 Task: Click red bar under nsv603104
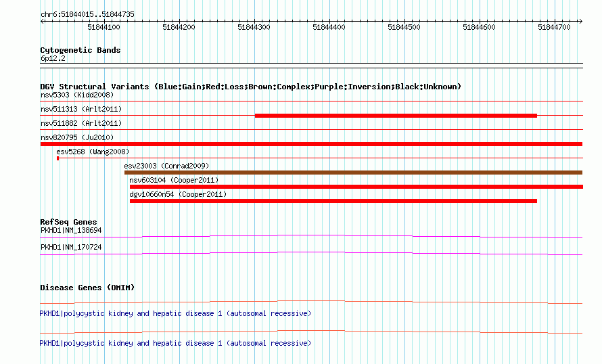pyautogui.click(x=356, y=187)
